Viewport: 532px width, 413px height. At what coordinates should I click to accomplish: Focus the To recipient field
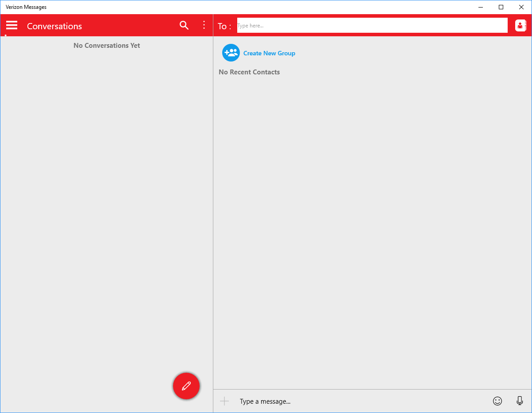click(372, 26)
